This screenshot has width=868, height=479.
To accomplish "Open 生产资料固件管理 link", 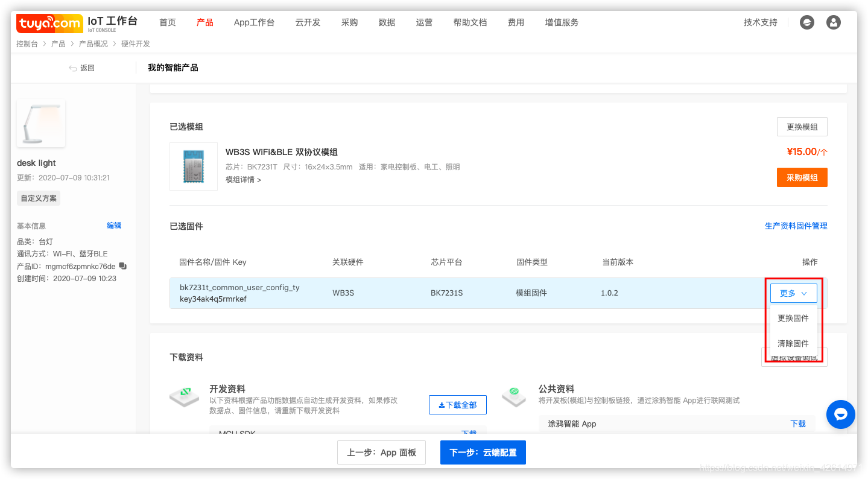I will click(x=796, y=226).
